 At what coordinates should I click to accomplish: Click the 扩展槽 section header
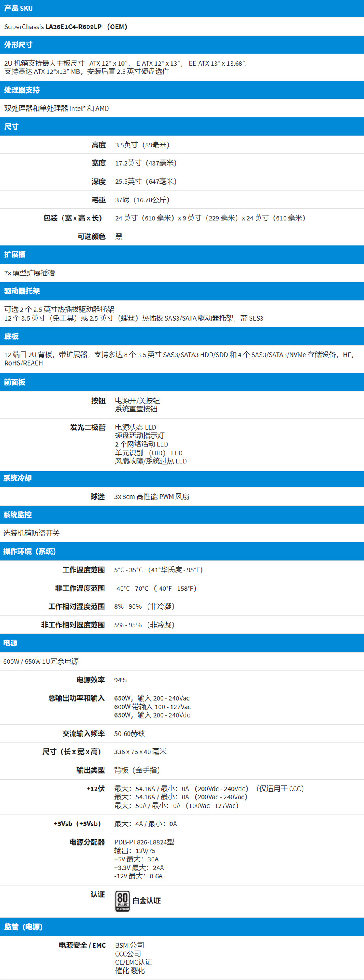[15, 255]
